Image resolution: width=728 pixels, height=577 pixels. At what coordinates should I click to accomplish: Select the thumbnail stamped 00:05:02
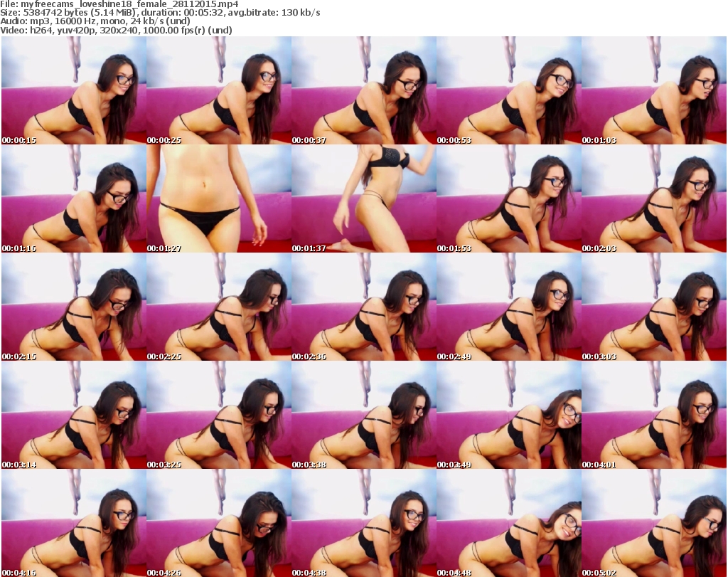(654, 523)
